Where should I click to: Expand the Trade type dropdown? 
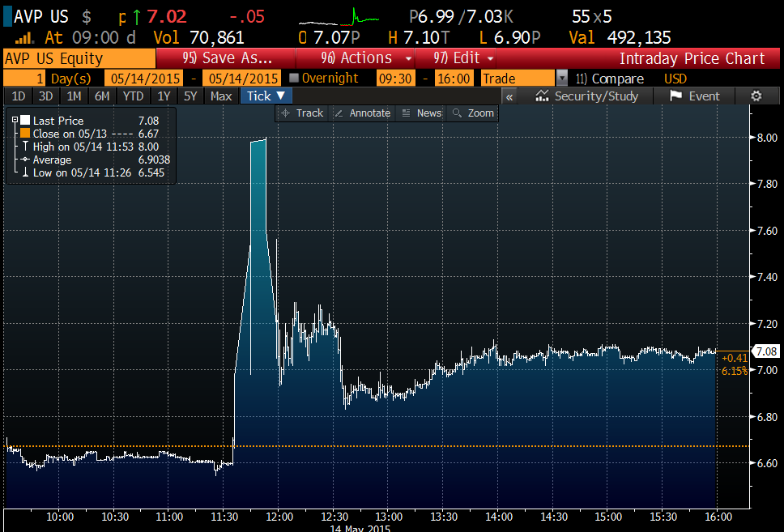tap(562, 79)
